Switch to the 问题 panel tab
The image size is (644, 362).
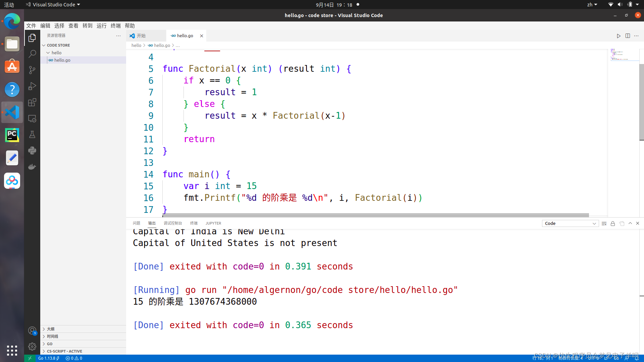click(x=137, y=223)
